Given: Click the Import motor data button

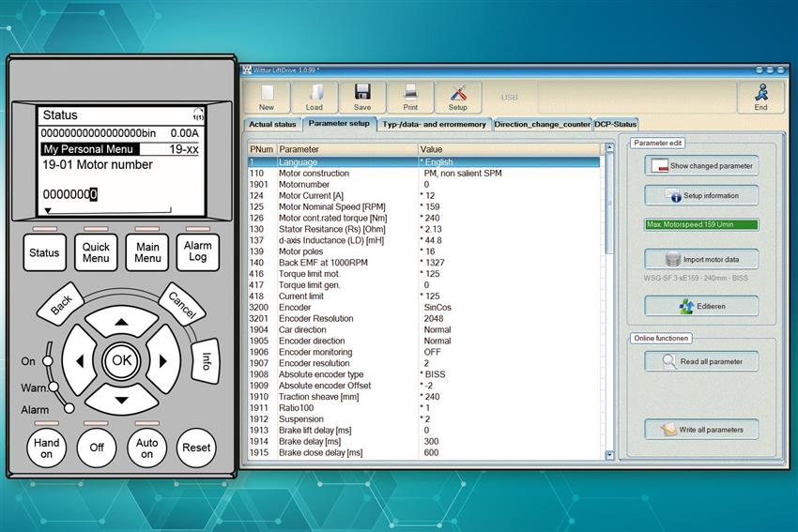Looking at the screenshot, I should click(x=701, y=260).
